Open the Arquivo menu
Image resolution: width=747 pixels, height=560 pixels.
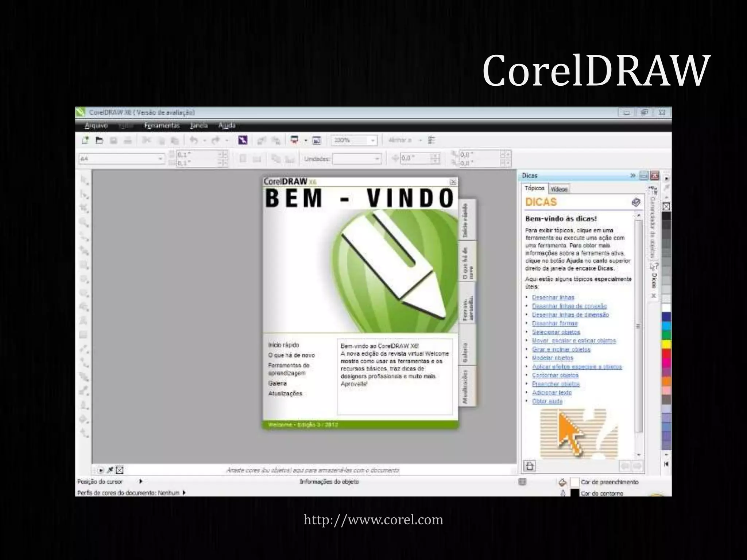96,126
